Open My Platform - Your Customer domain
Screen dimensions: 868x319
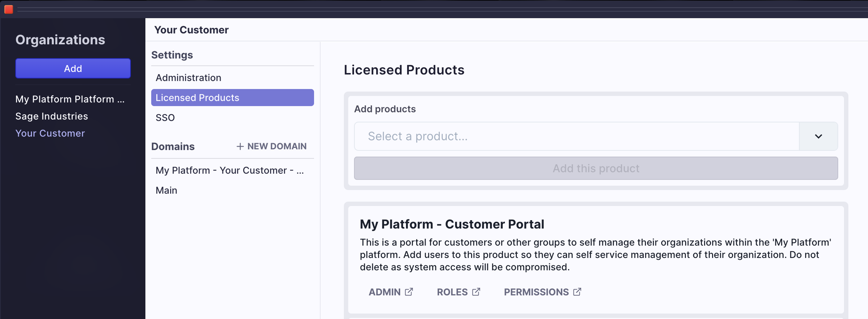point(229,170)
